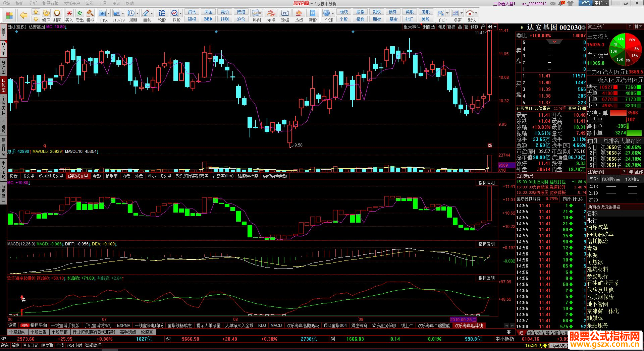Click the 买入 buy icon
The width and height of the screenshot is (644, 351).
point(69,15)
